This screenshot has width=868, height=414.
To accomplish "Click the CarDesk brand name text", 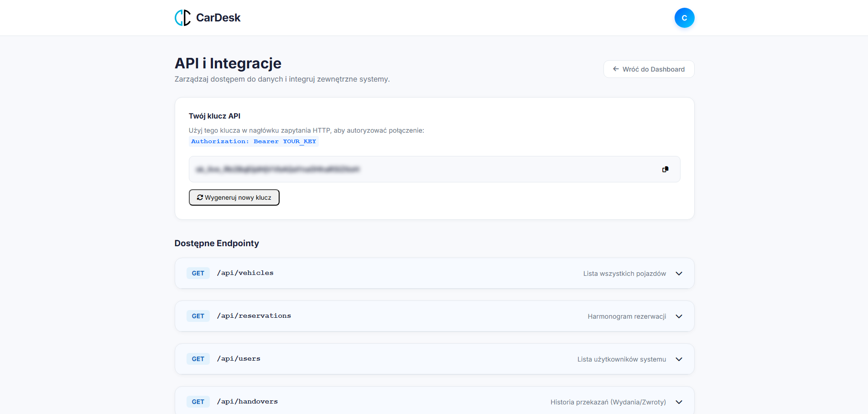I will tap(218, 18).
